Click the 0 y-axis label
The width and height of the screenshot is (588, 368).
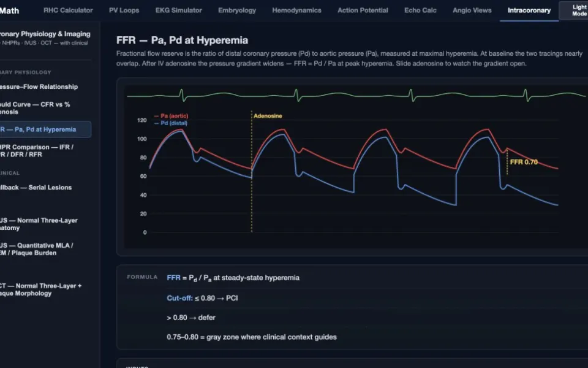pyautogui.click(x=145, y=232)
